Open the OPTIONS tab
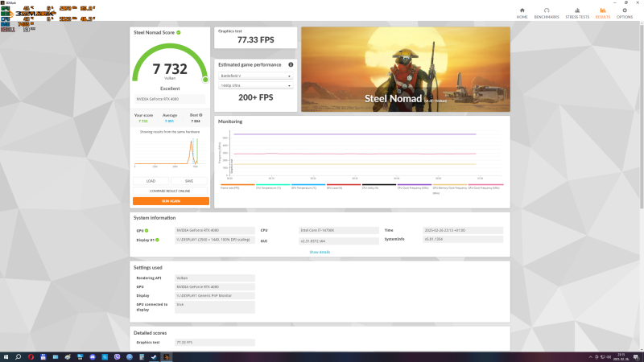The height and width of the screenshot is (362, 644). (625, 13)
